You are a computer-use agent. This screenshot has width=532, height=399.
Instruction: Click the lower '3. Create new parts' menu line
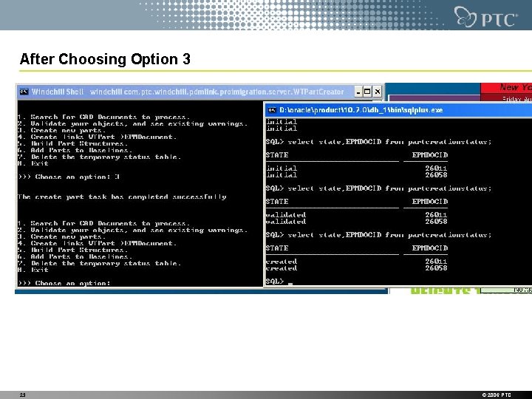tap(62, 237)
